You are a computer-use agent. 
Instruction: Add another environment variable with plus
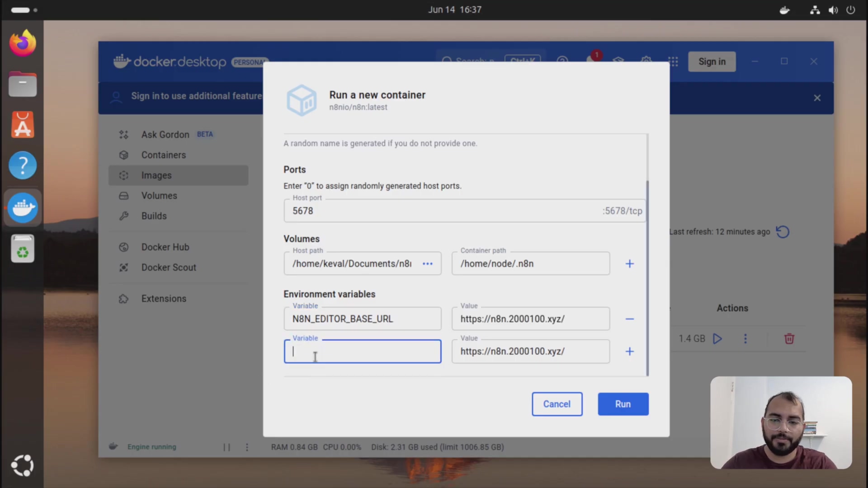629,352
